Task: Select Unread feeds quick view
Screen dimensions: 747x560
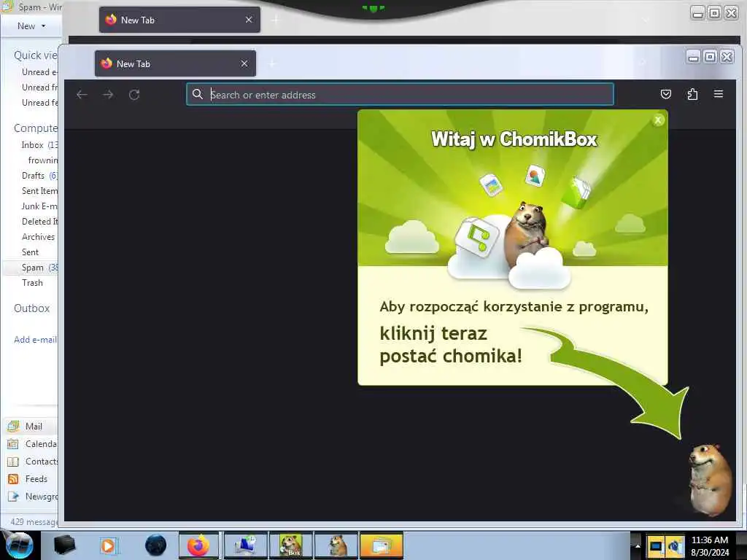Action: tap(39, 102)
